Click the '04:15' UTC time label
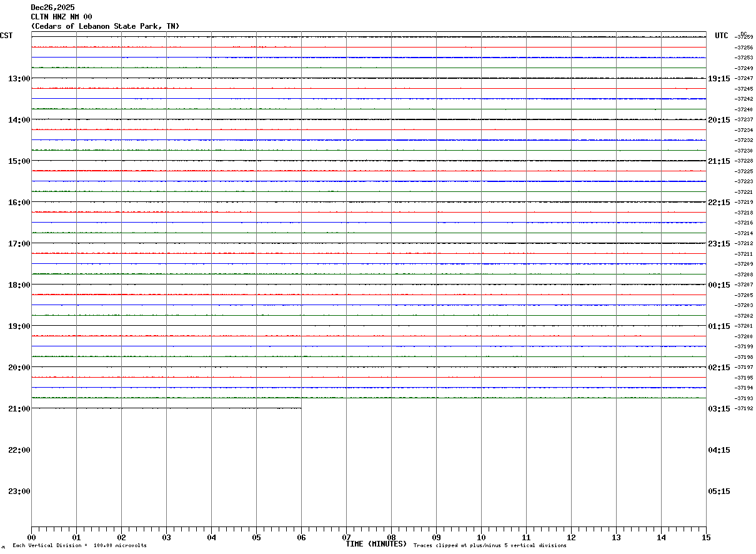 tap(719, 450)
